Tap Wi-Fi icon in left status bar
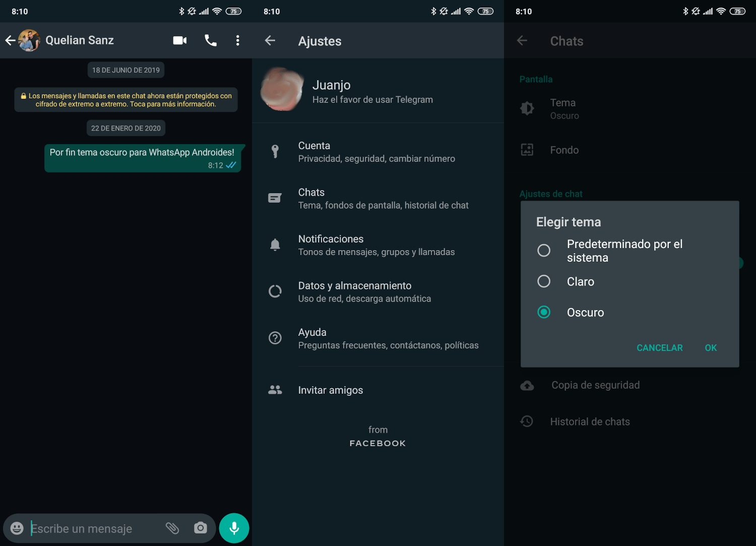Screen dimensions: 756x546 [217, 11]
